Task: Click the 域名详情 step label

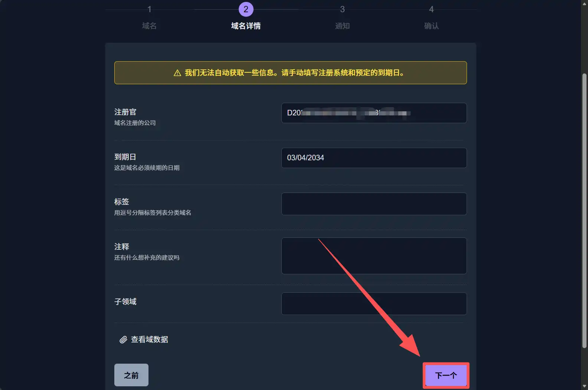Action: click(246, 26)
